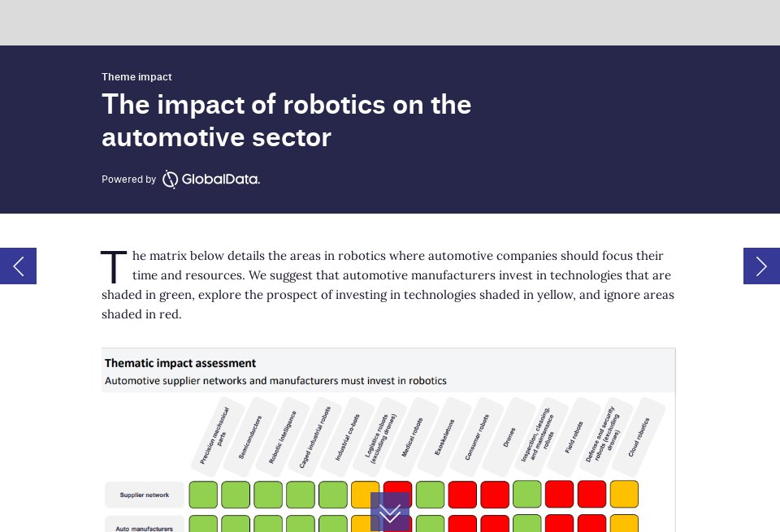Click the GlobalData logo

tap(210, 179)
